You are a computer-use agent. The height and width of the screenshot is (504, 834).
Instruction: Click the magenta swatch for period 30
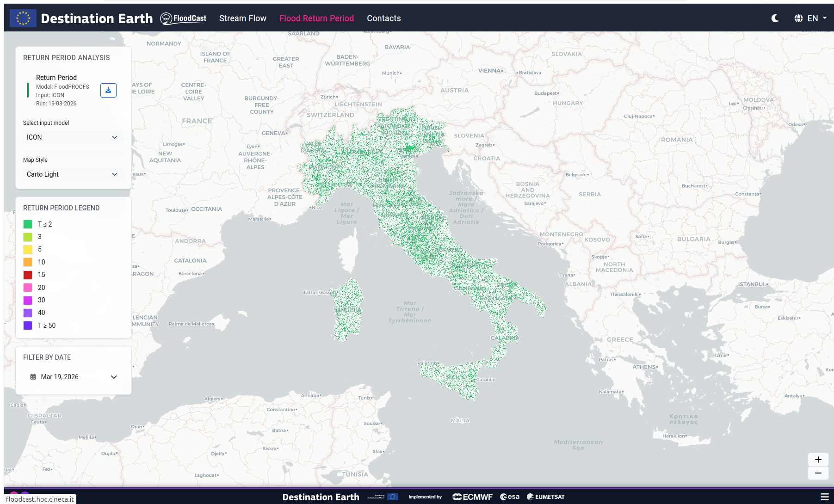point(28,300)
